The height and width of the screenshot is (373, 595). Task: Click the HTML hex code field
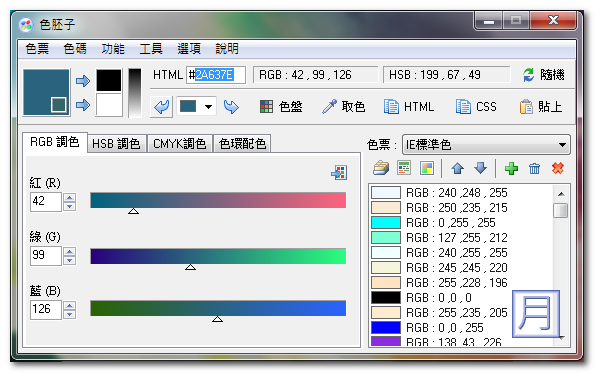[x=216, y=75]
